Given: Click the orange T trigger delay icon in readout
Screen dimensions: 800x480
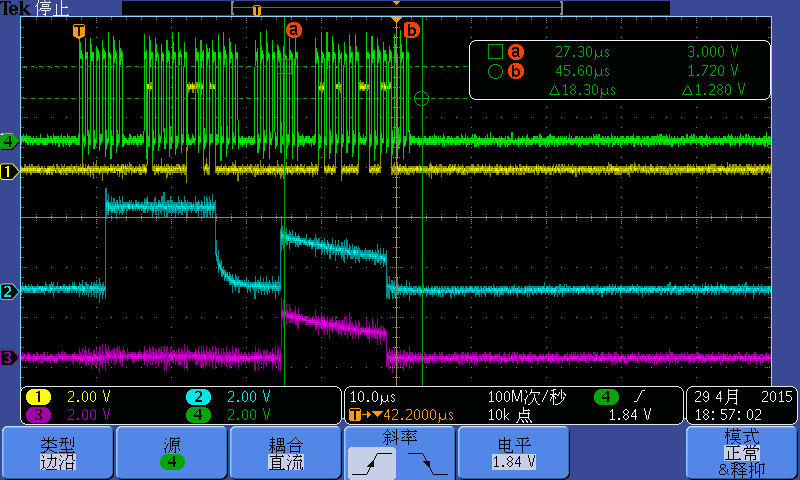Looking at the screenshot, I should [355, 415].
